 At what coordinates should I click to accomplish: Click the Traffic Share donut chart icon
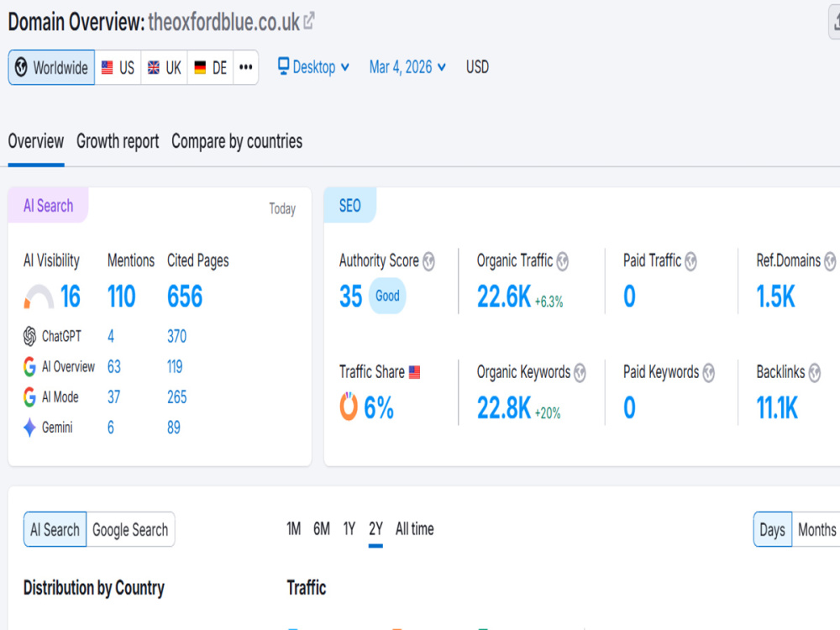[x=349, y=407]
